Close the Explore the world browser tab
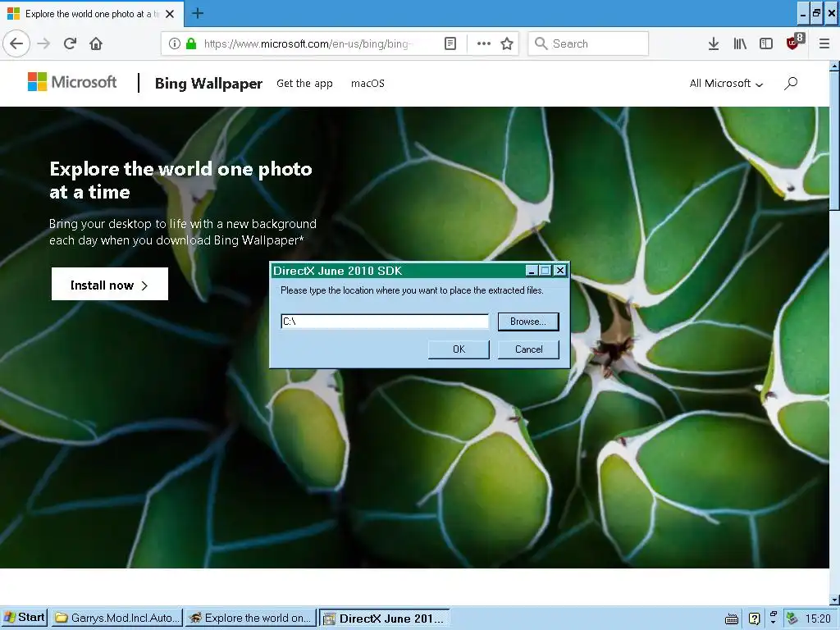This screenshot has width=840, height=630. 170,14
